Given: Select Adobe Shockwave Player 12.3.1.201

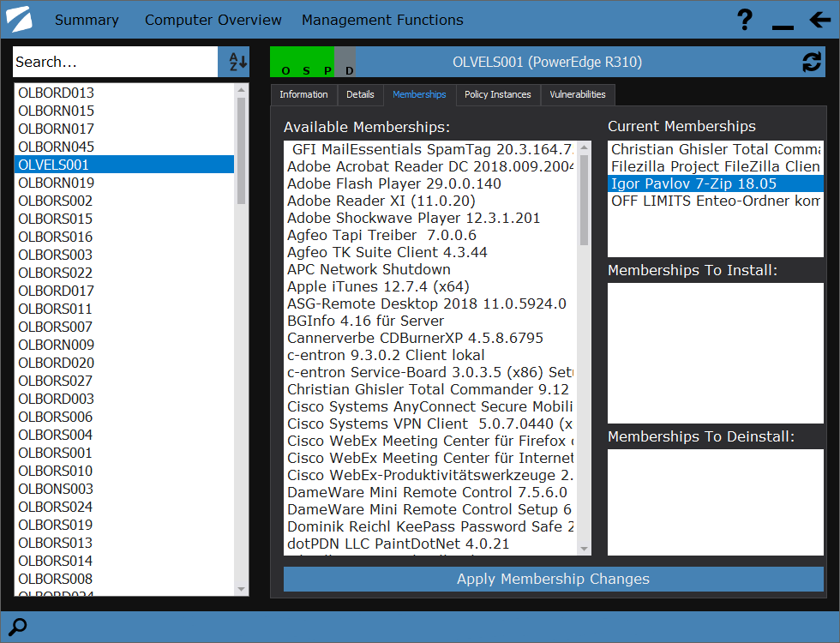Looking at the screenshot, I should (x=430, y=218).
